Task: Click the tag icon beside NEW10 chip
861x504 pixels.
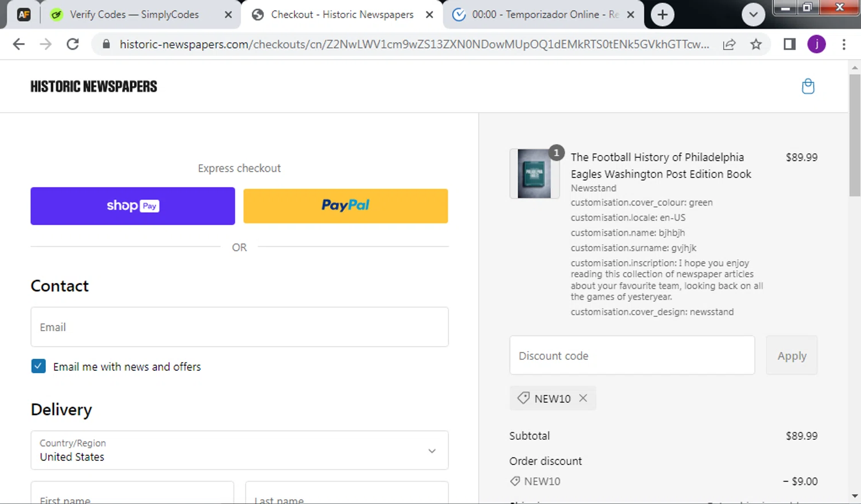Action: click(x=523, y=398)
